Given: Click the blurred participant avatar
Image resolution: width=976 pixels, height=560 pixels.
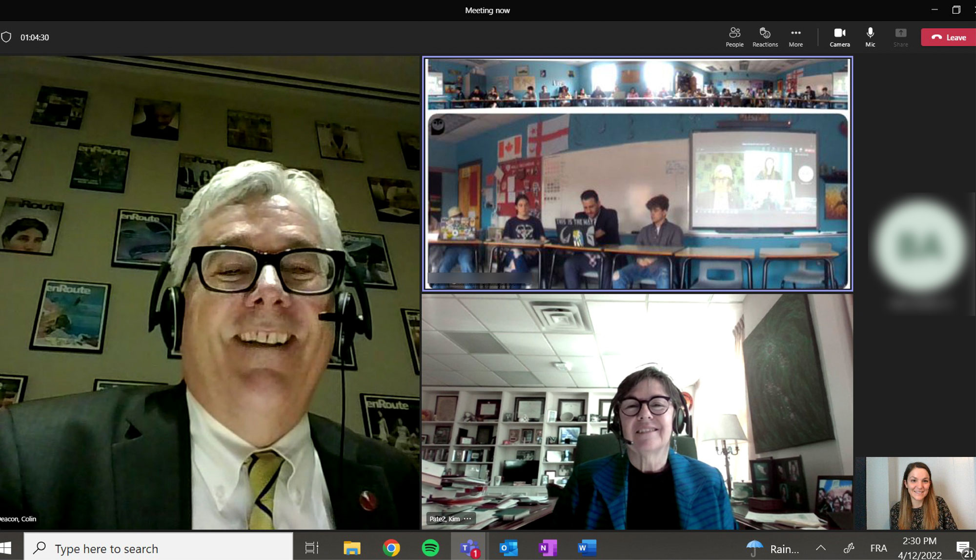Looking at the screenshot, I should pyautogui.click(x=919, y=245).
